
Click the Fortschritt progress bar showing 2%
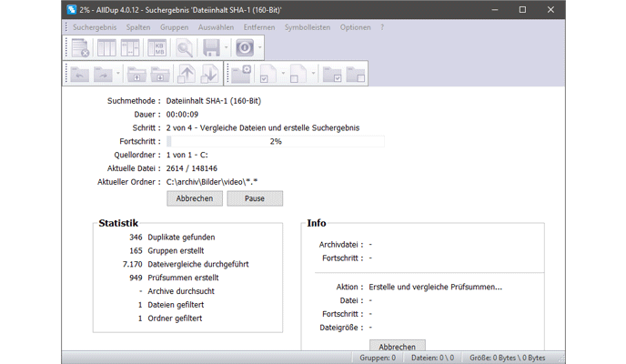click(275, 142)
